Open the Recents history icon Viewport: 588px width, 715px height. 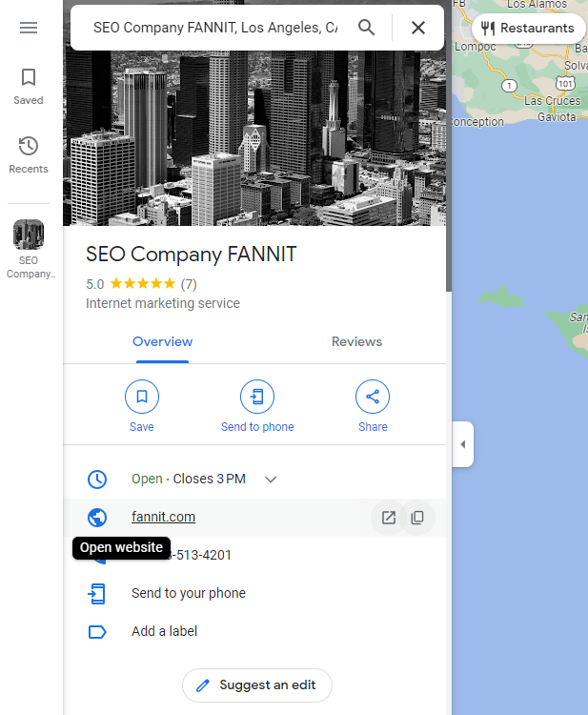[x=29, y=153]
